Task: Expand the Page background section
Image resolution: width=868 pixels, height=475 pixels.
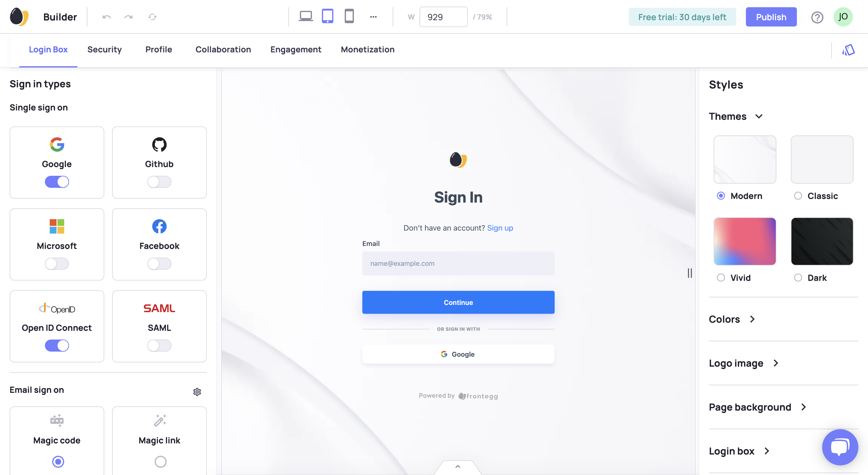Action: click(757, 407)
